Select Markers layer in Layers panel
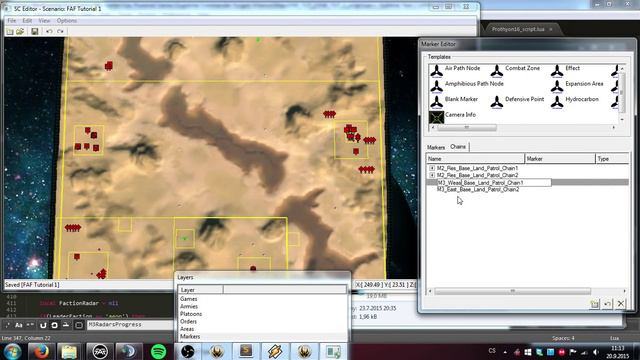Image resolution: width=640 pixels, height=360 pixels. (190, 336)
